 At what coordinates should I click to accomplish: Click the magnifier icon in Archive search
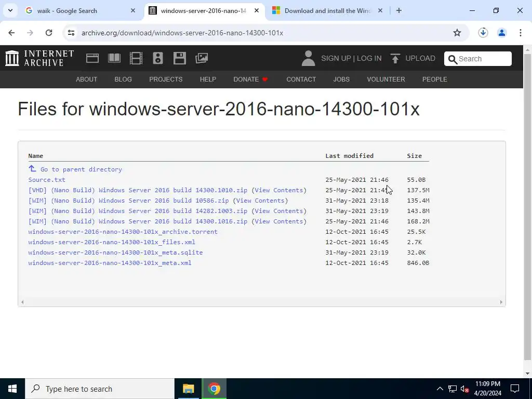tap(453, 59)
